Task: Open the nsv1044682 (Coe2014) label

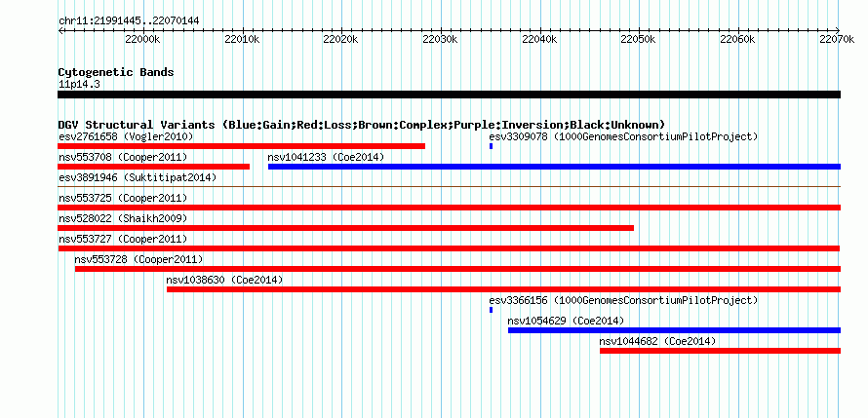Action: pyautogui.click(x=657, y=341)
